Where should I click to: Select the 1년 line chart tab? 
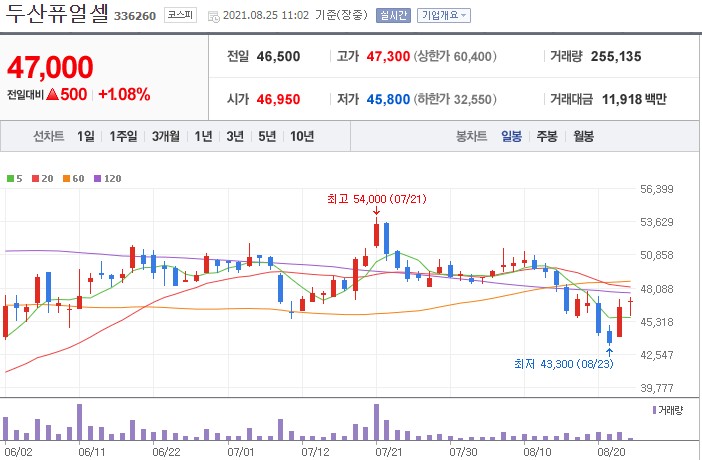[203, 136]
